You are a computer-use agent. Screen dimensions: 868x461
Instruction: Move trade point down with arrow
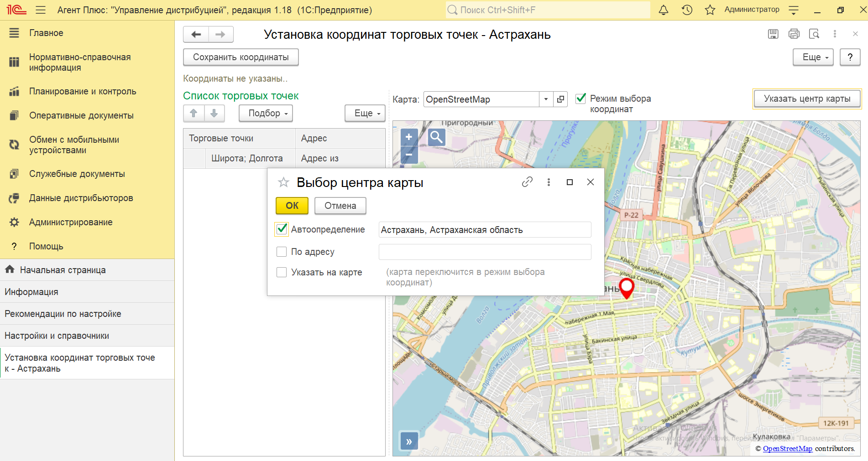coord(214,113)
